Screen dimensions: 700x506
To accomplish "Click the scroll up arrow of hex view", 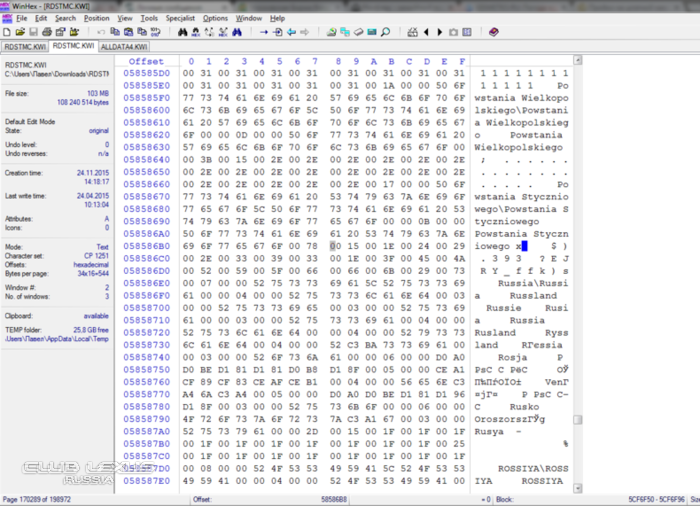I will (x=694, y=60).
